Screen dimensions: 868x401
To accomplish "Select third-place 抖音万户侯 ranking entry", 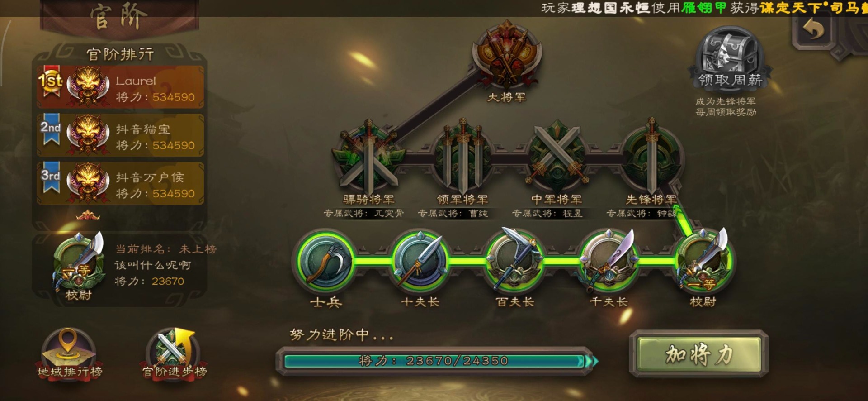I will pos(120,183).
